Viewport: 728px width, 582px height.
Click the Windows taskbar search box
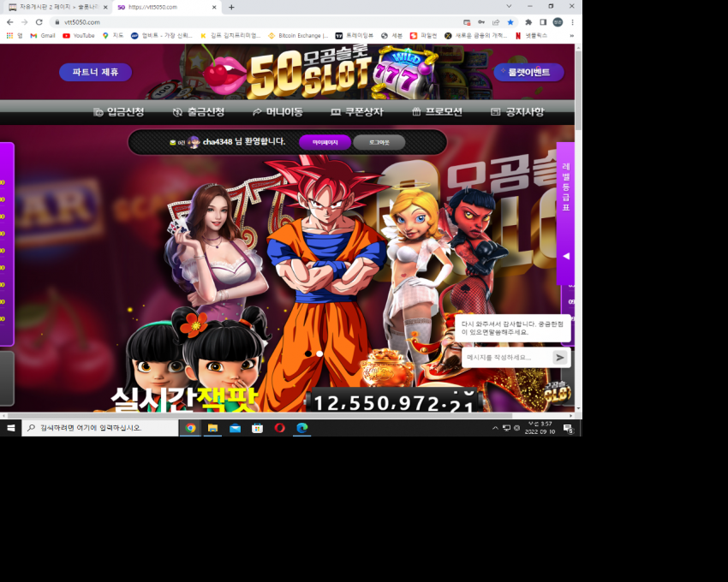click(x=100, y=428)
